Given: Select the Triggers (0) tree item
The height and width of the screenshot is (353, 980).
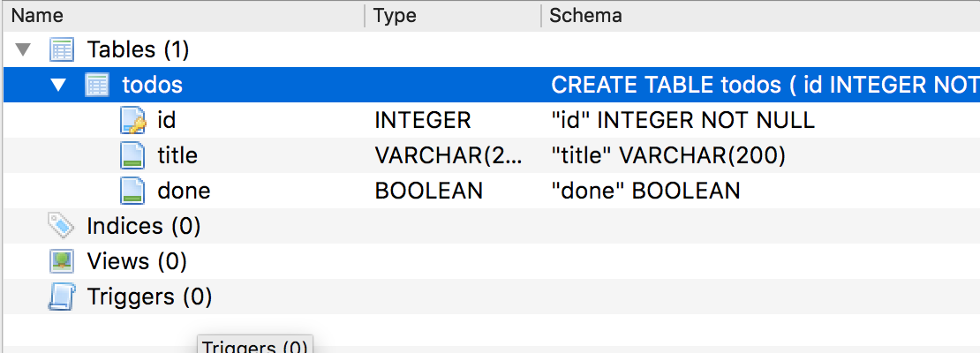Looking at the screenshot, I should 149,297.
